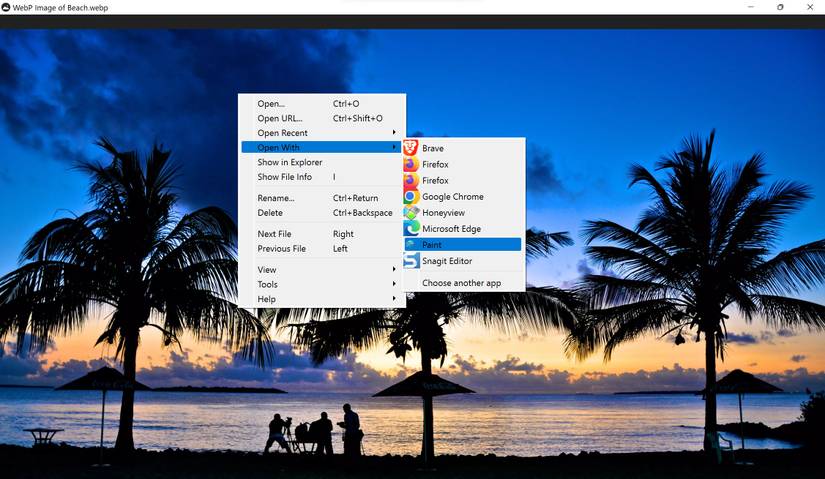Viewport: 825px width, 479px height.
Task: Click the Ctrl+Shift+O shortcut text
Action: 358,118
